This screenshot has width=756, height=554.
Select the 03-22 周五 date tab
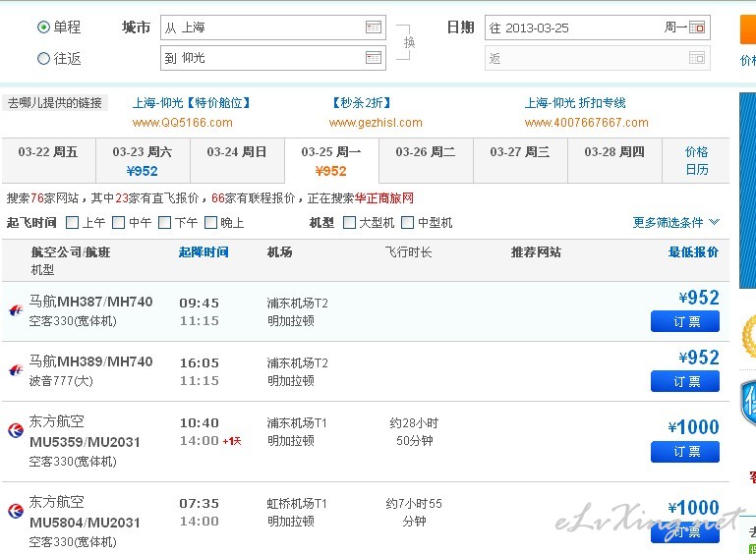point(48,160)
